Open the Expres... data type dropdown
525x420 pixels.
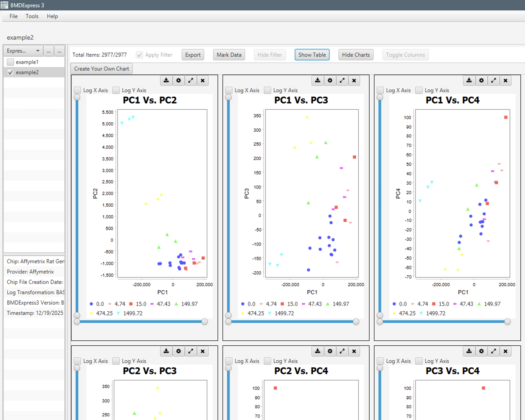23,51
